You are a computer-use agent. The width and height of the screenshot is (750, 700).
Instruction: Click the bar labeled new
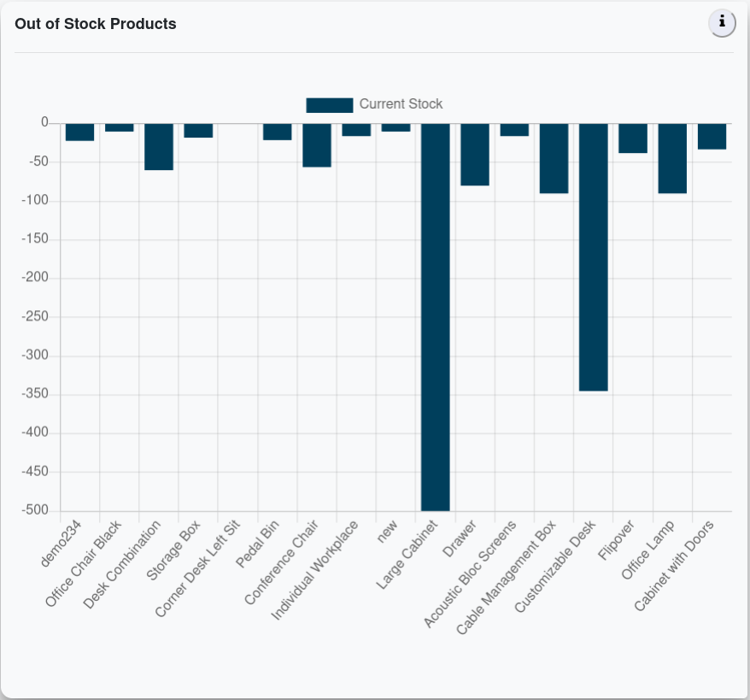click(396, 127)
